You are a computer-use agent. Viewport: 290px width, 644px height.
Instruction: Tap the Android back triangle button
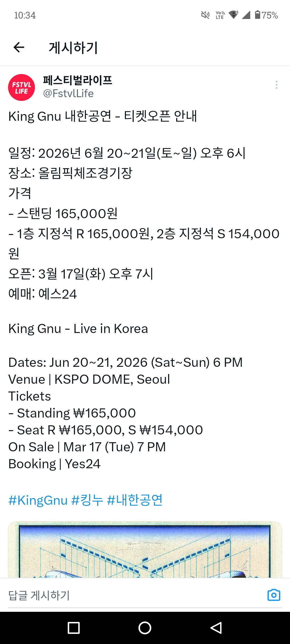click(216, 628)
